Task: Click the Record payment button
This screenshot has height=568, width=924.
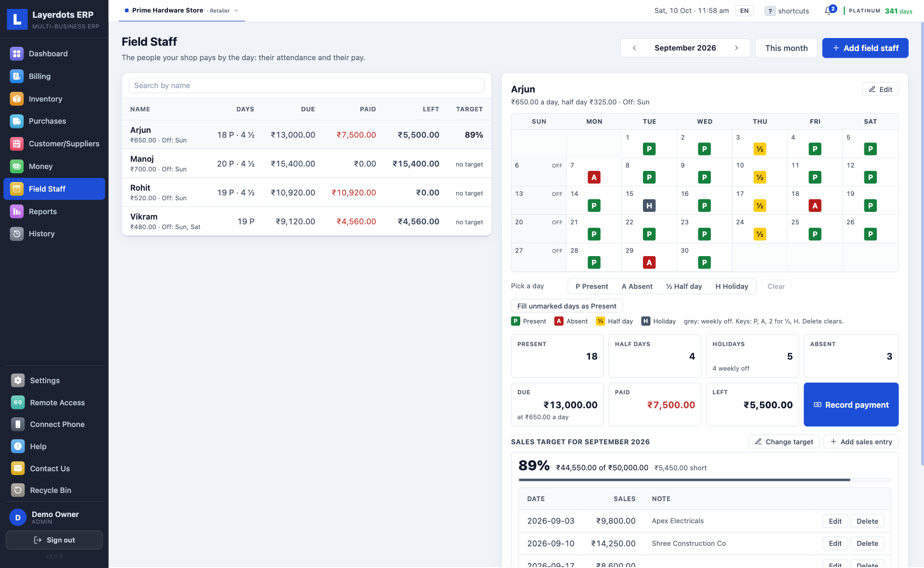Action: pyautogui.click(x=851, y=405)
